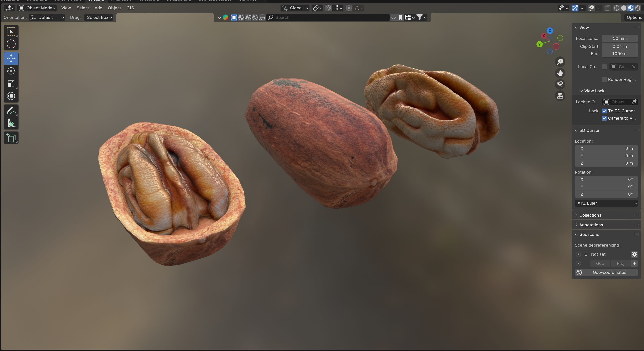The image size is (644, 351).
Task: Activate the Annotate pencil tool
Action: 11,111
